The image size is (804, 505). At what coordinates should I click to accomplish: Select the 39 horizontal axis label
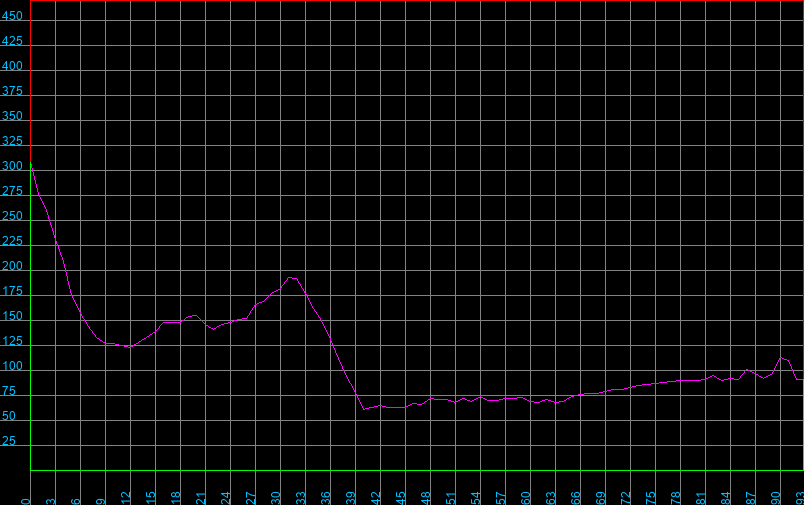pyautogui.click(x=351, y=498)
